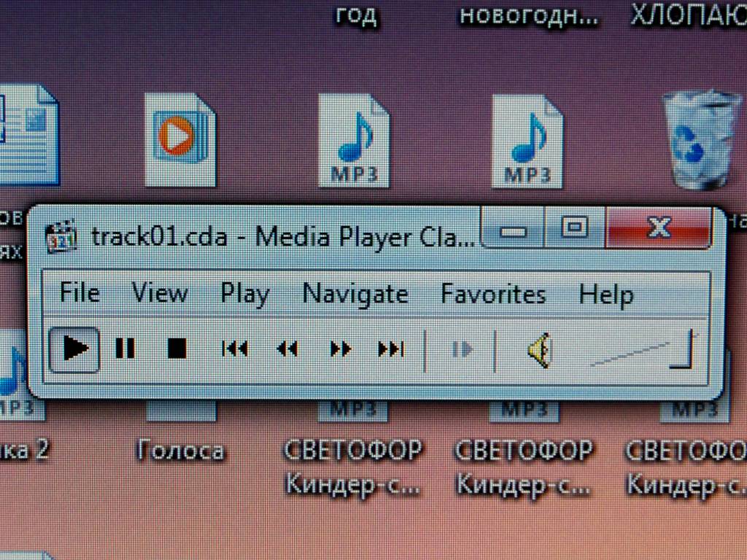Image resolution: width=747 pixels, height=560 pixels.
Task: Click the frame step button
Action: (x=462, y=350)
